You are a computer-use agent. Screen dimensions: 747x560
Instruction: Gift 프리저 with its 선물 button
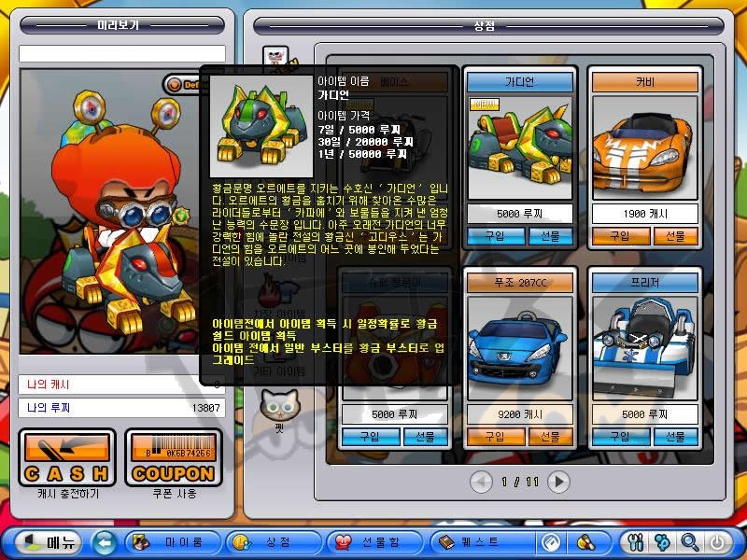click(x=675, y=436)
